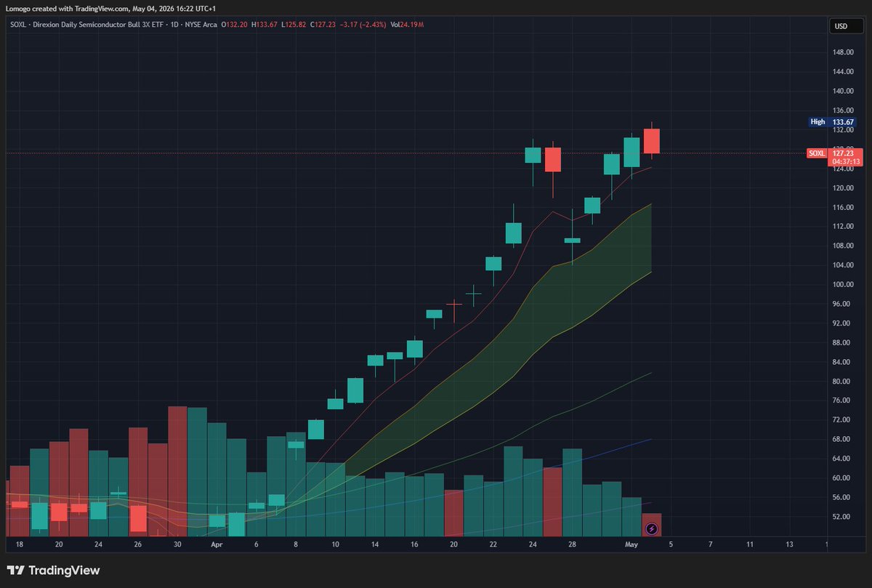
Task: Click the 140.00 price axis label
Action: point(843,91)
